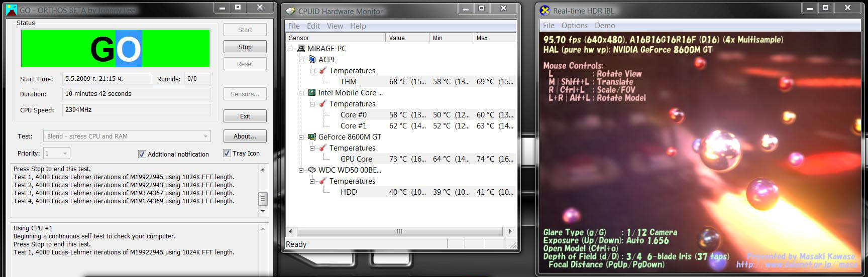Click the Sensor column header

pos(336,38)
